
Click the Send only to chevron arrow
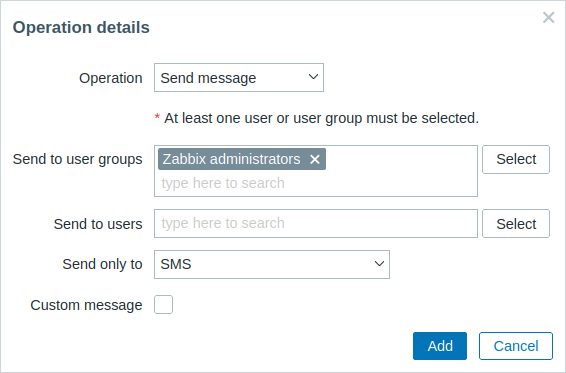tap(379, 264)
